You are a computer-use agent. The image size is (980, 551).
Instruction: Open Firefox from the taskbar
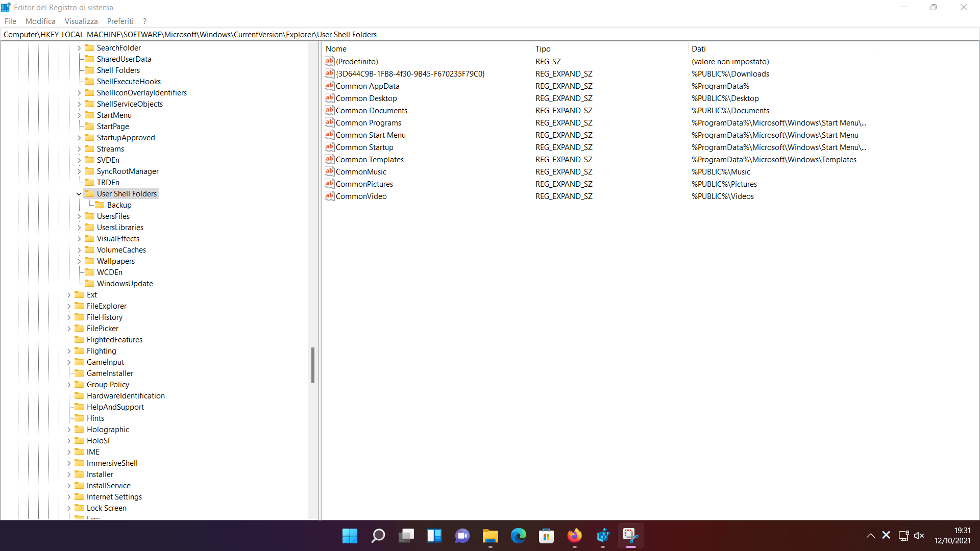[574, 536]
